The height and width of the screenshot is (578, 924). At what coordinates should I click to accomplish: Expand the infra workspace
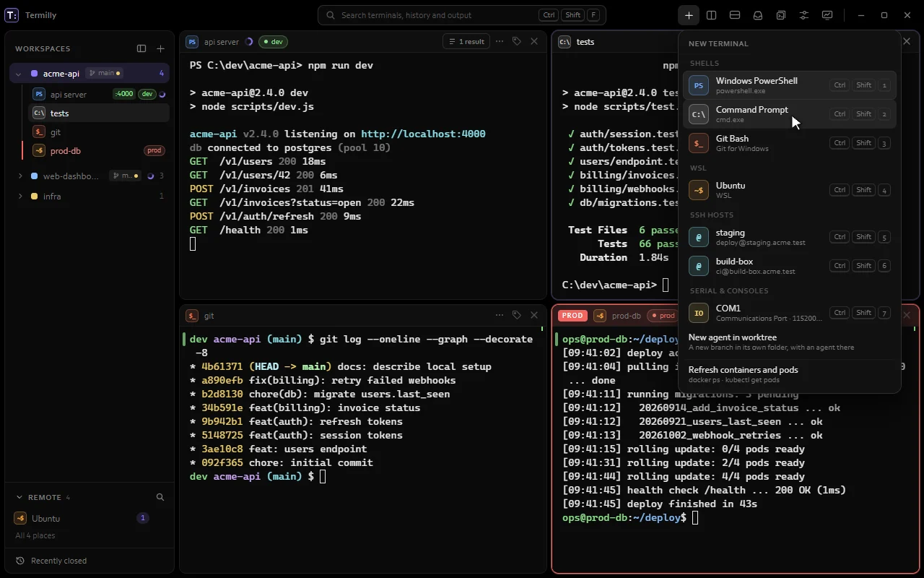click(20, 197)
